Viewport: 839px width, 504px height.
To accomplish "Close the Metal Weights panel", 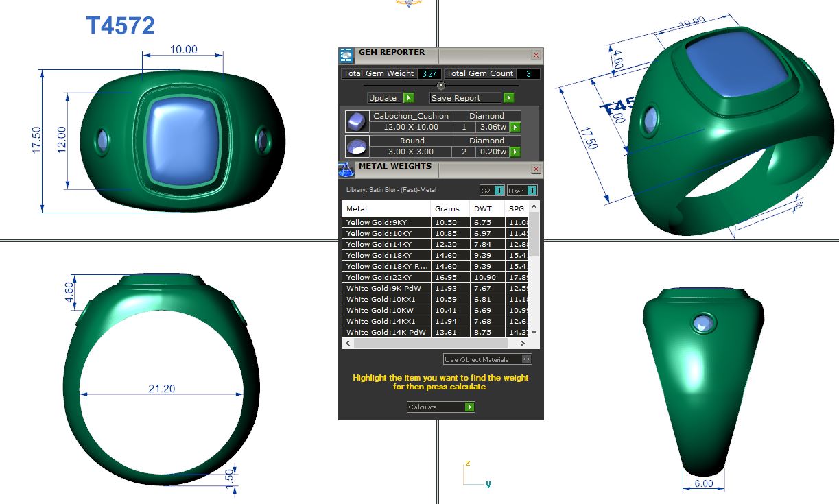I will [536, 169].
